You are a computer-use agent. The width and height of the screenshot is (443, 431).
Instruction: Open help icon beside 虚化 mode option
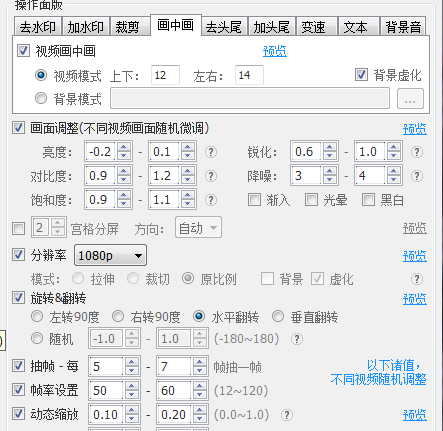[x=417, y=279]
